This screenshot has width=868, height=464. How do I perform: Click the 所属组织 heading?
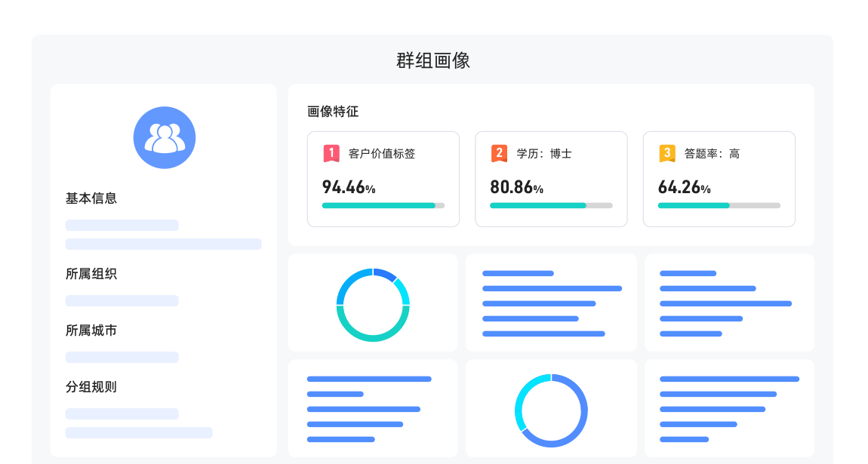91,274
